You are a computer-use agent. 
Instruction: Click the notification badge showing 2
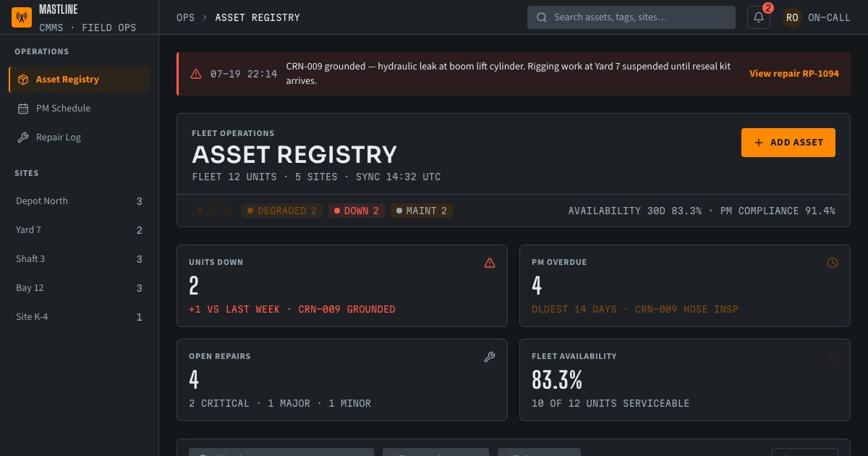click(768, 8)
